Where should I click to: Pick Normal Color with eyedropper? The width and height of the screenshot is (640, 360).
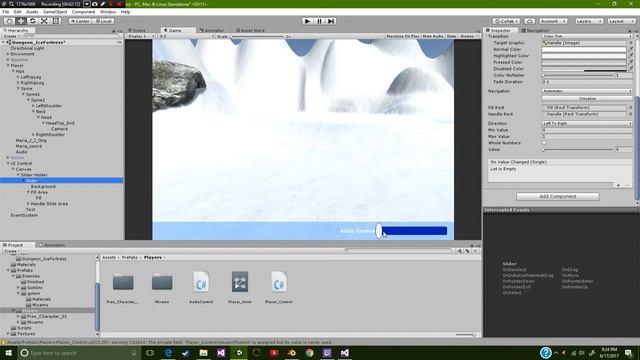[631, 49]
